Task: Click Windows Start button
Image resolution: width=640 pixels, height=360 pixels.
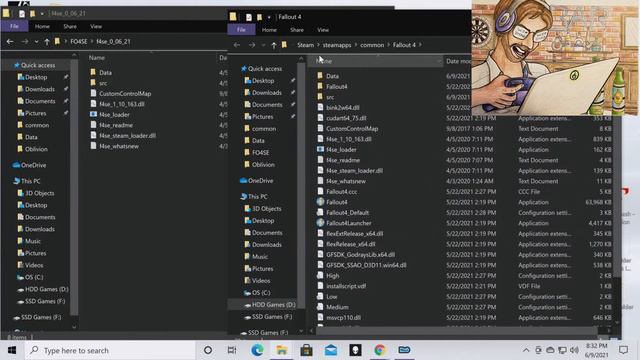Action: [12, 350]
